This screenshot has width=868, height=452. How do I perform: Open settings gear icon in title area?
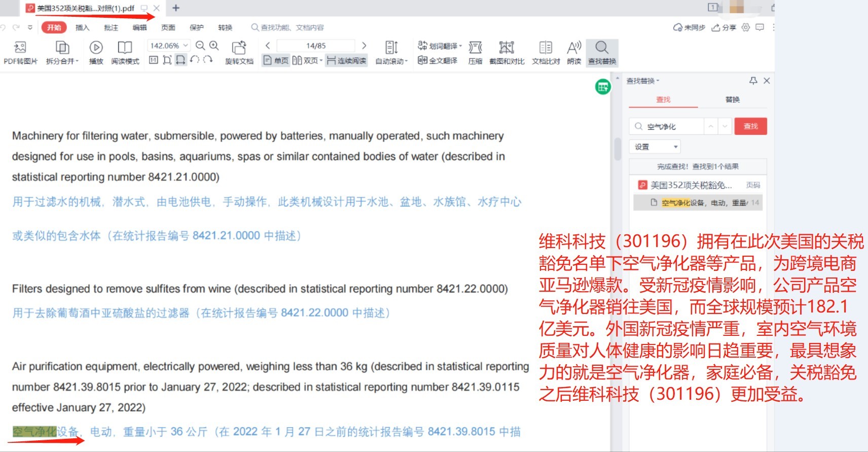click(x=745, y=27)
